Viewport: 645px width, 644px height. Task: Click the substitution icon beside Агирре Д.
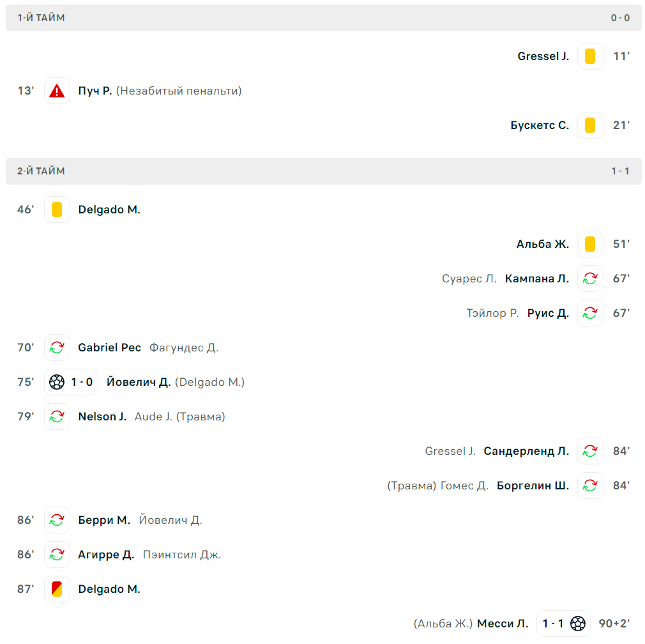coord(57,555)
